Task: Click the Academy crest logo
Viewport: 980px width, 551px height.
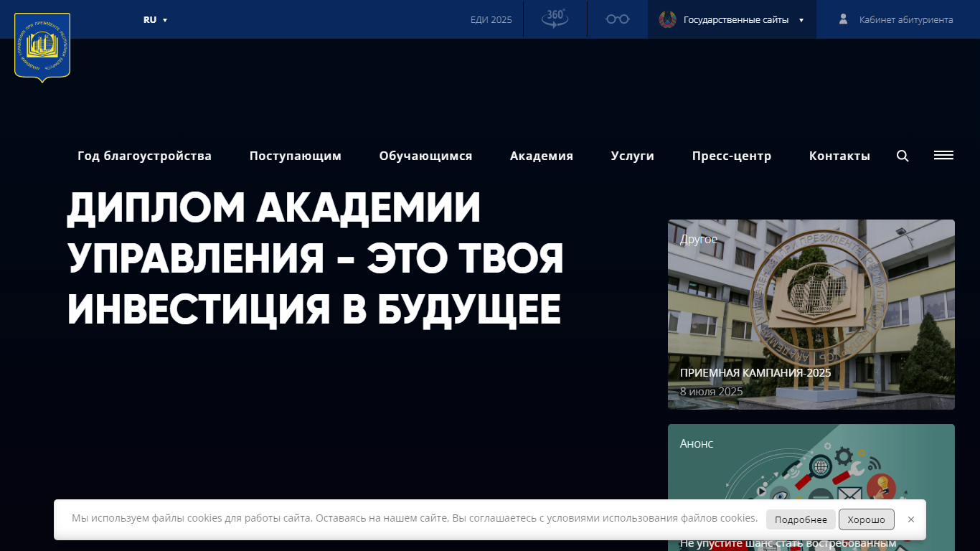Action: pos(42,47)
